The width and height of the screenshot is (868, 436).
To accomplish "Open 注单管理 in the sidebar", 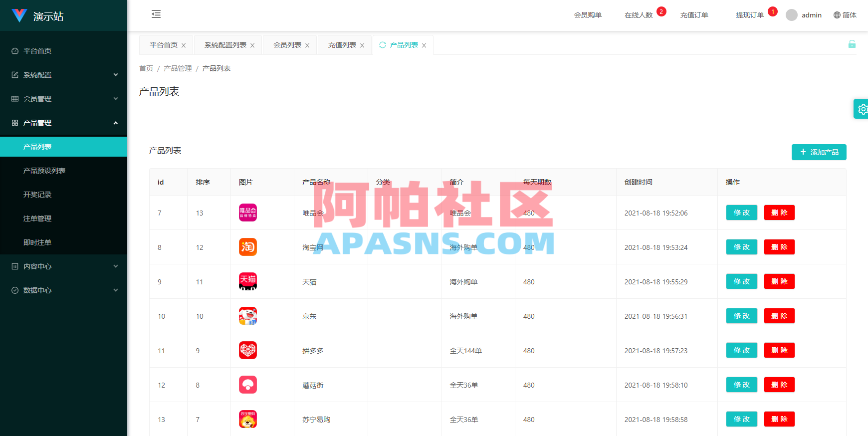I will click(x=63, y=218).
